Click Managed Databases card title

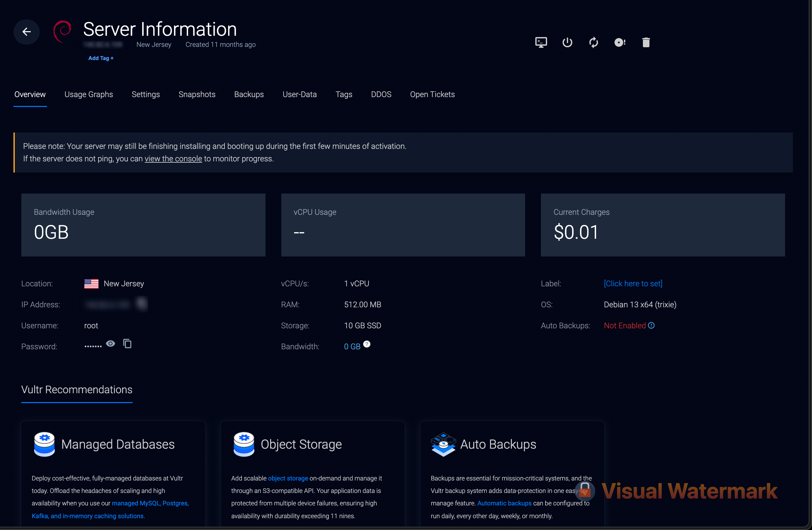118,444
